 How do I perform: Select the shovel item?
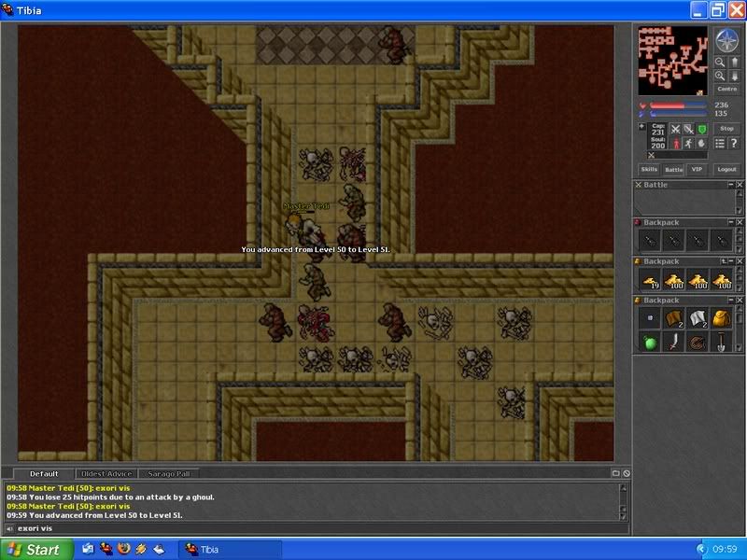coord(722,342)
